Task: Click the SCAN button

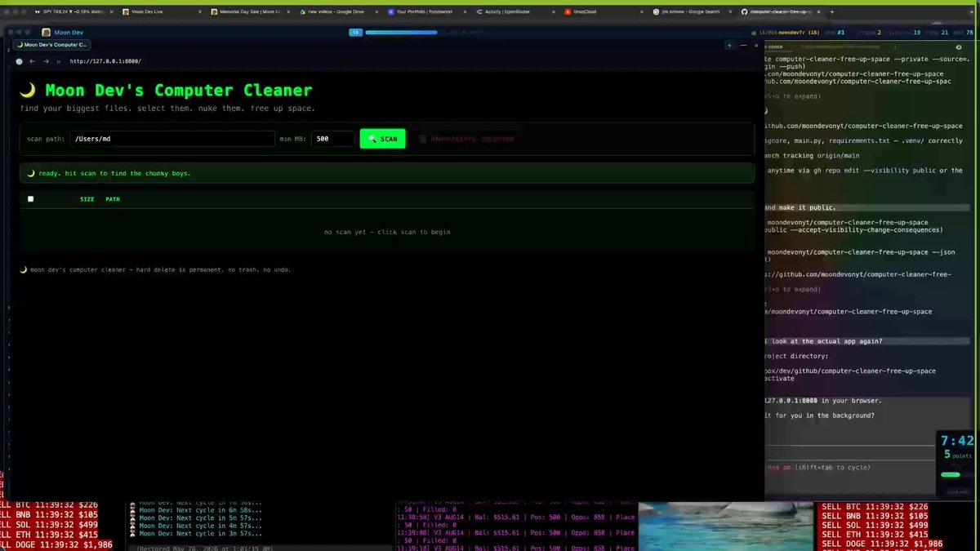Action: (382, 139)
